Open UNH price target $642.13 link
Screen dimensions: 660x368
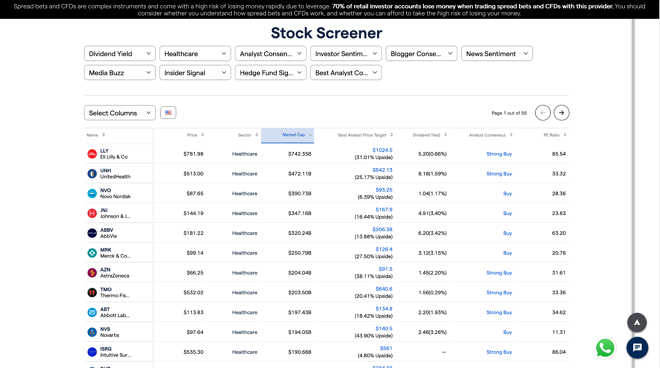382,170
